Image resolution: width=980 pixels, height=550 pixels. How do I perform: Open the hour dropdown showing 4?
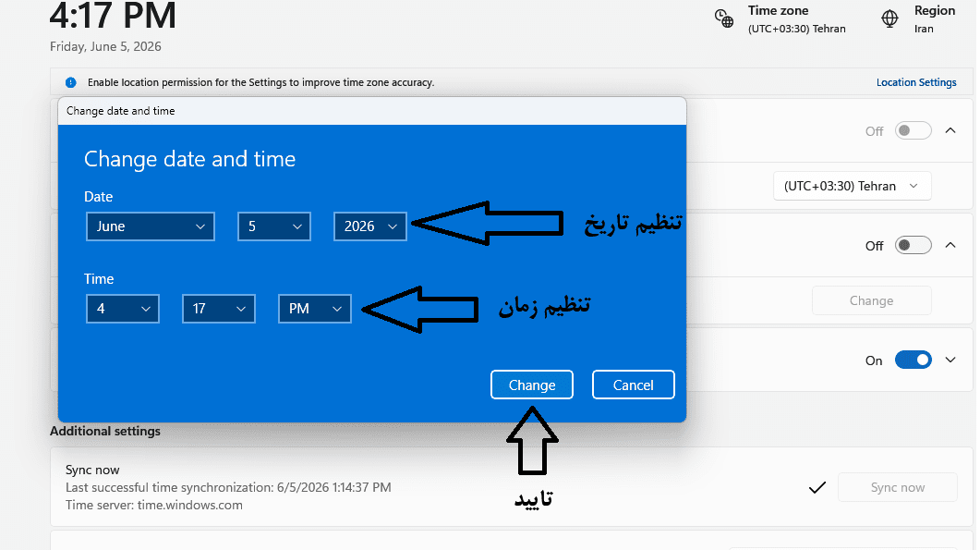(123, 309)
